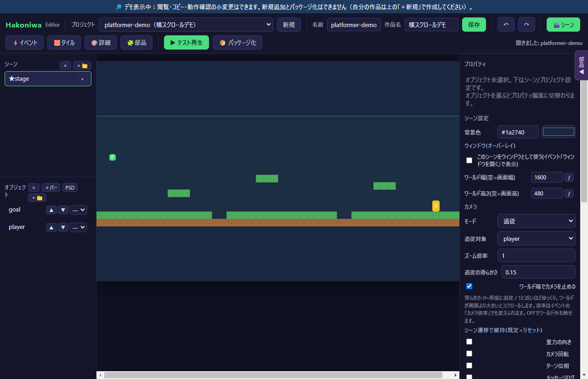The width and height of the screenshot is (588, 379).
Task: Click the green 保存 save button
Action: (474, 25)
